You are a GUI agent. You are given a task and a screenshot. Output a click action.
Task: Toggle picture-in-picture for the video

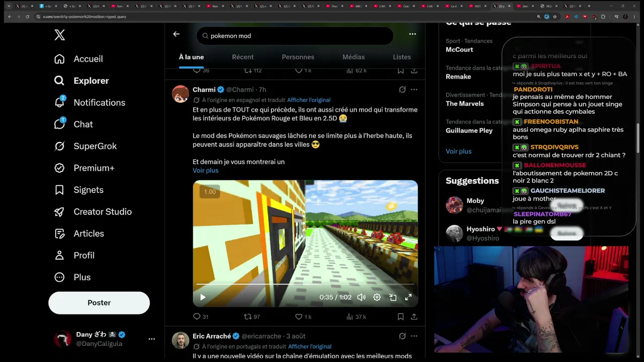(x=393, y=297)
